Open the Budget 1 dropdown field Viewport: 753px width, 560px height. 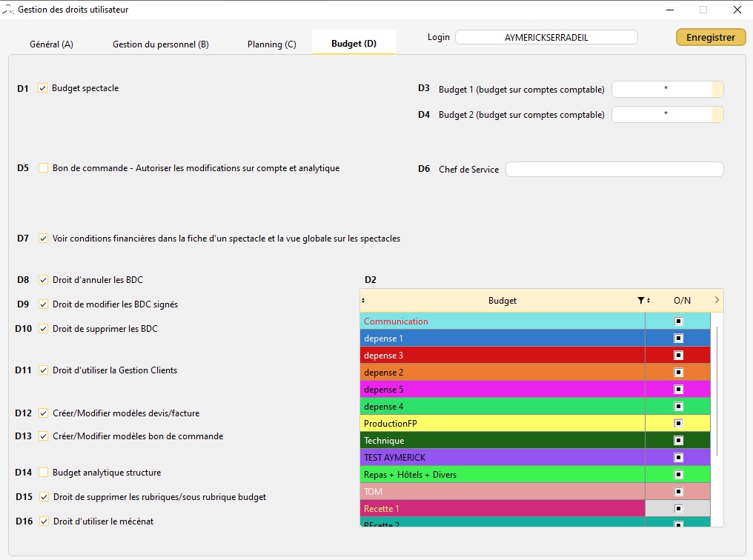coord(666,90)
